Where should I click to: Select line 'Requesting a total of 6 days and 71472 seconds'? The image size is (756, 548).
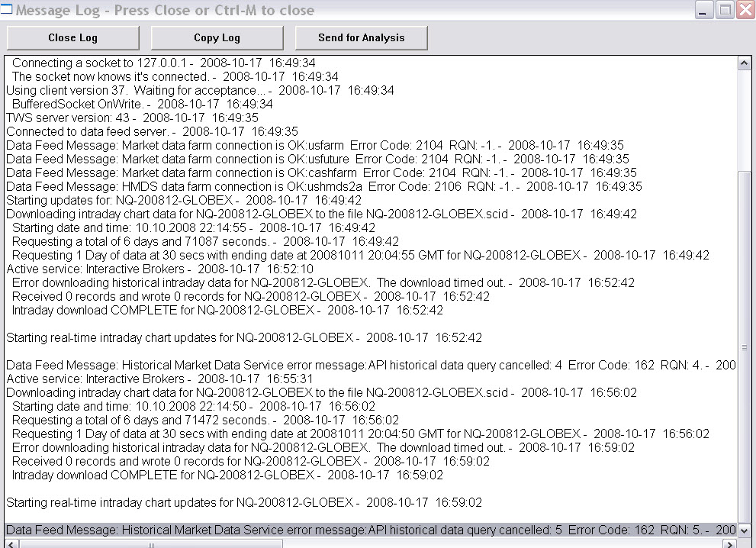[x=205, y=421]
